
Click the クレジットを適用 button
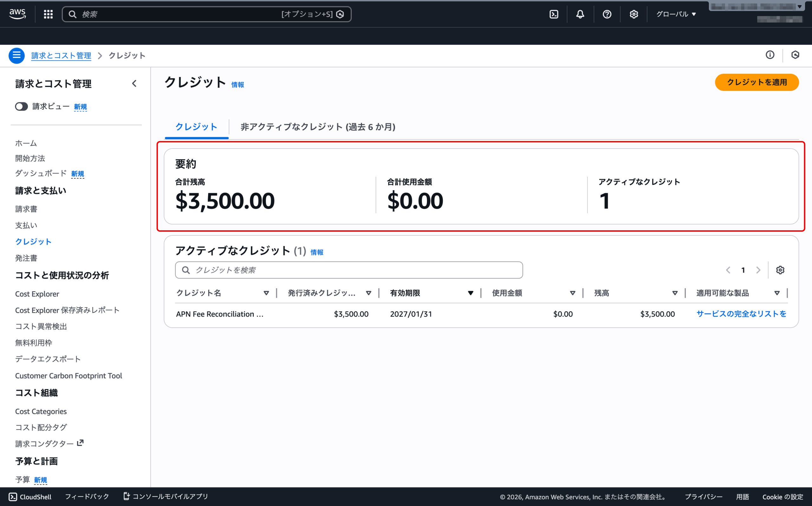756,82
